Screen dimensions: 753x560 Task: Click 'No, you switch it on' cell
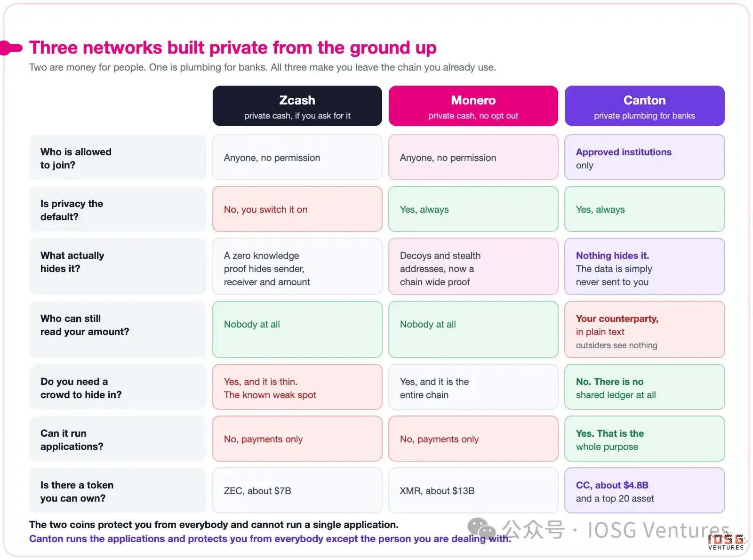point(297,209)
